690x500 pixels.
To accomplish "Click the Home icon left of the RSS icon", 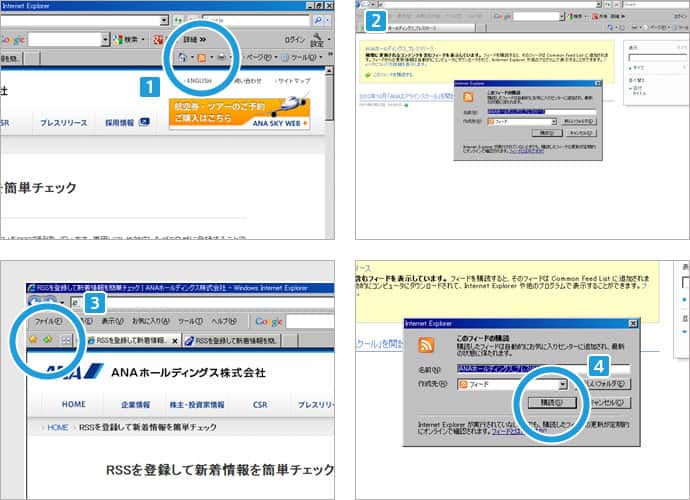I will pyautogui.click(x=180, y=58).
